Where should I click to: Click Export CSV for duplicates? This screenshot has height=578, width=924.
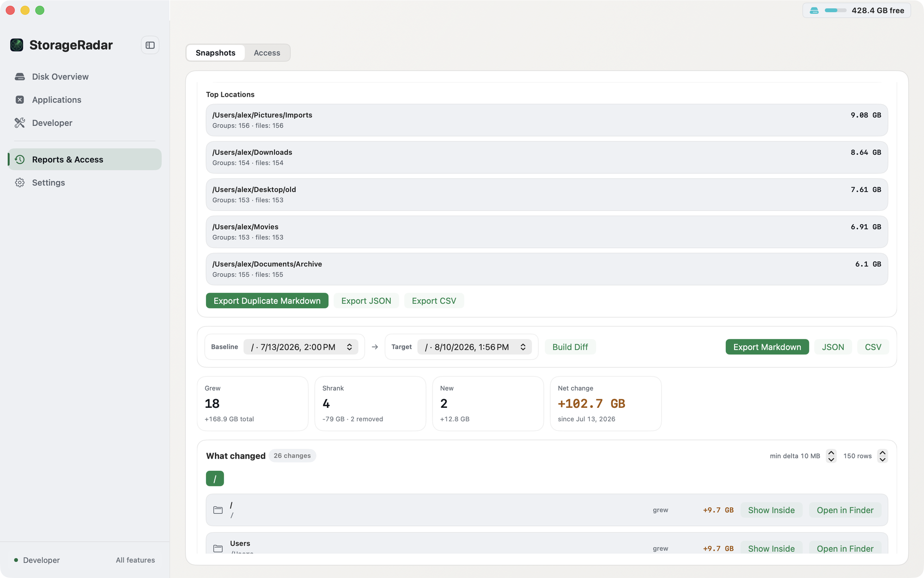point(434,301)
